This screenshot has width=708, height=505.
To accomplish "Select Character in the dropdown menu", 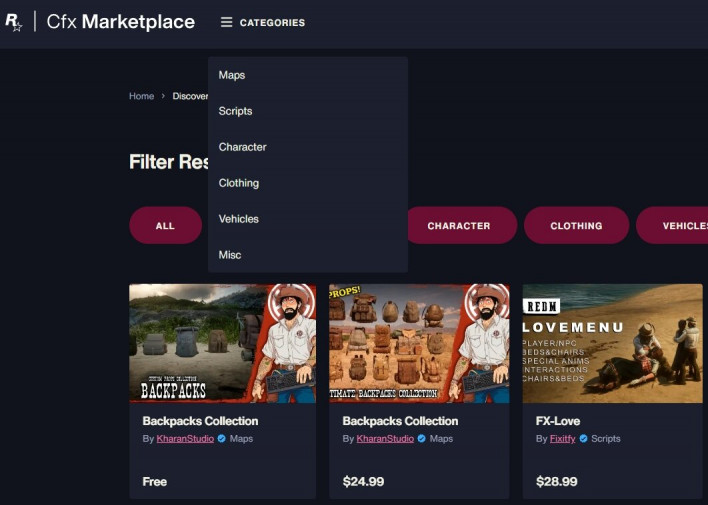I will coord(242,147).
